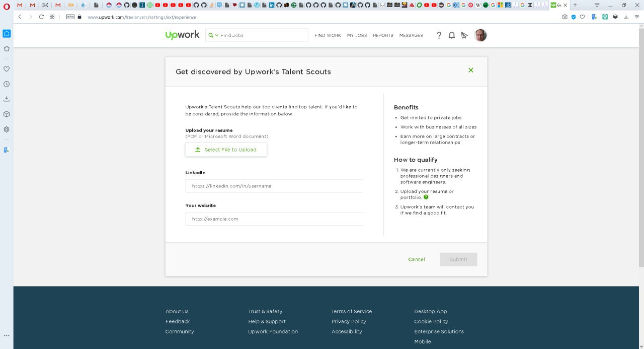Click the Your website field
Screen dimensions: 644x349
coord(274,219)
